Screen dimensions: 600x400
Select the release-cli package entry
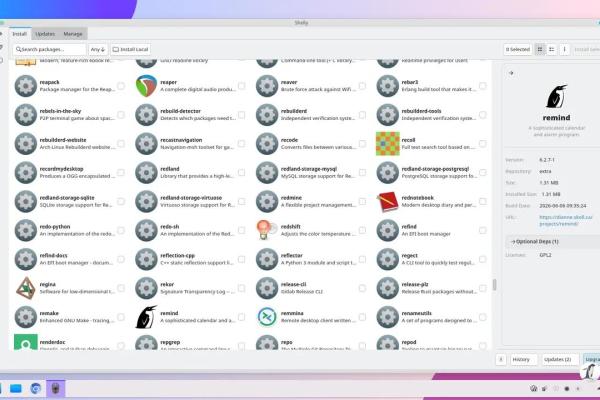pos(311,288)
